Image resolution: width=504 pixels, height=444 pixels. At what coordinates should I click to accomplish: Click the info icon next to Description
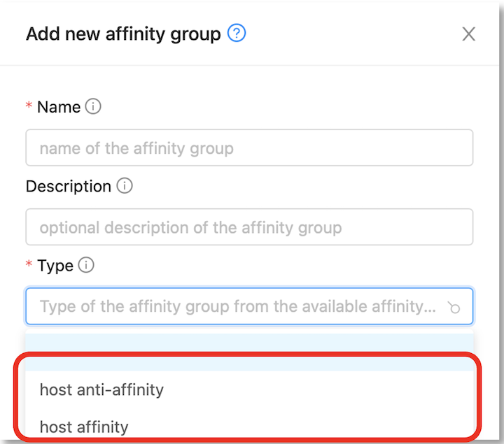click(x=125, y=185)
